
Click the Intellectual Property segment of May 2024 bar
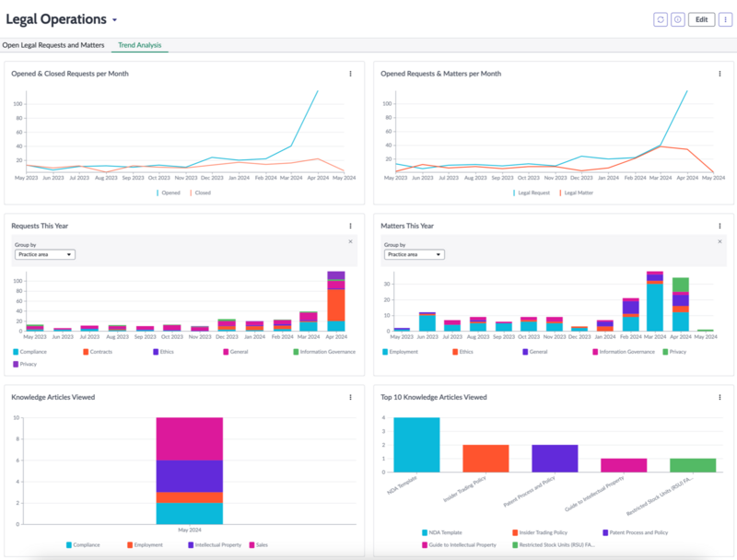coord(190,476)
